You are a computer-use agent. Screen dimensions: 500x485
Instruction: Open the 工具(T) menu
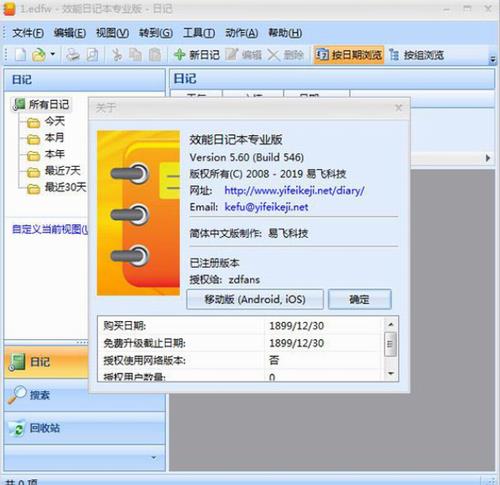pos(199,33)
